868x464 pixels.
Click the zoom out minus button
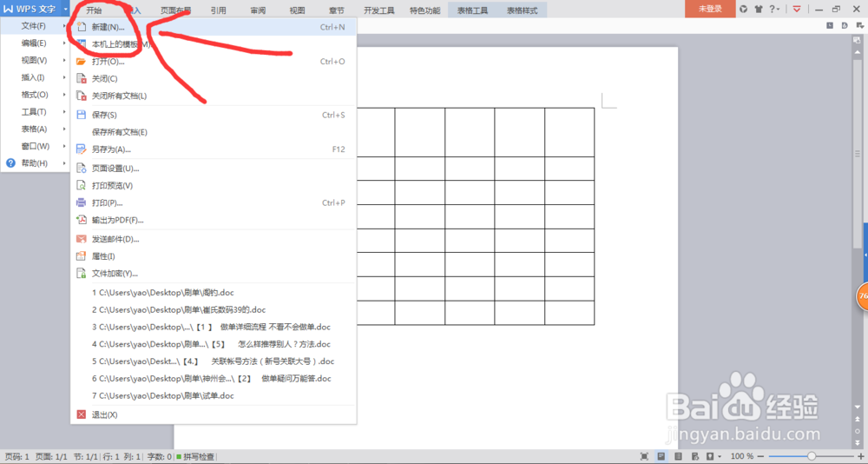click(x=760, y=456)
